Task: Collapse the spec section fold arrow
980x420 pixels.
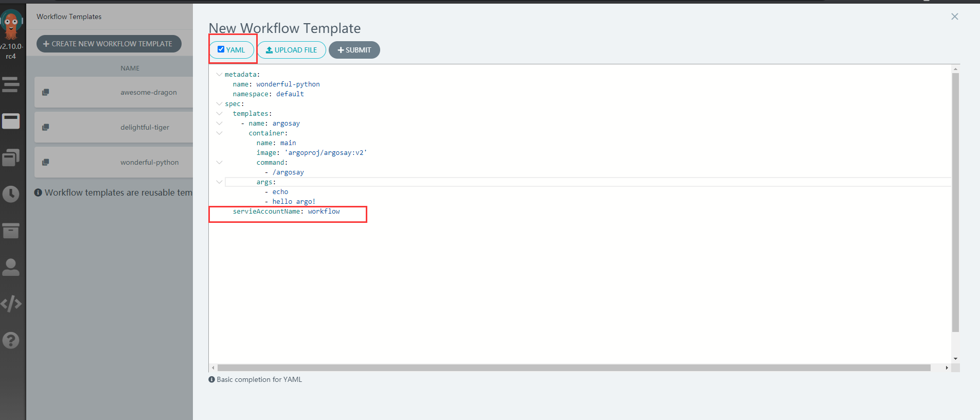Action: coord(220,104)
